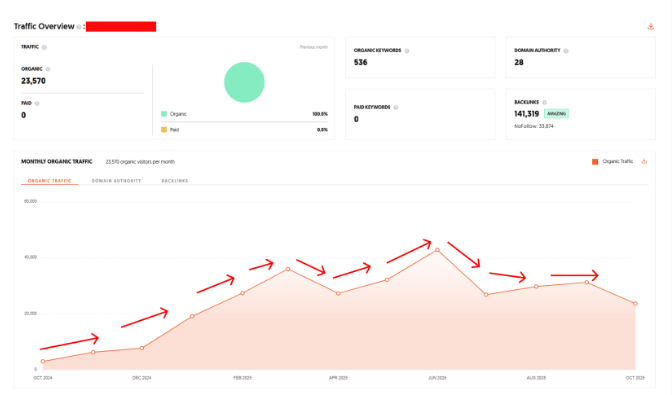672x395 pixels.
Task: Download the Traffic Overview report via the top-right icon
Action: point(651,27)
